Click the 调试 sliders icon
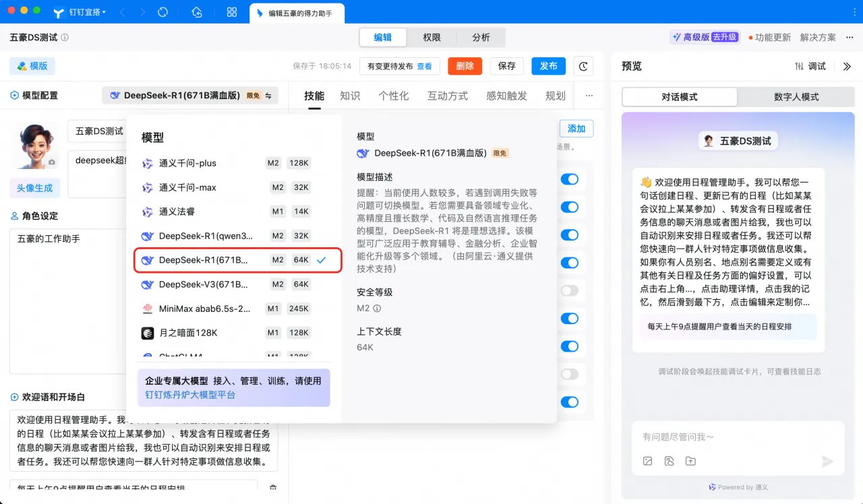 [799, 66]
